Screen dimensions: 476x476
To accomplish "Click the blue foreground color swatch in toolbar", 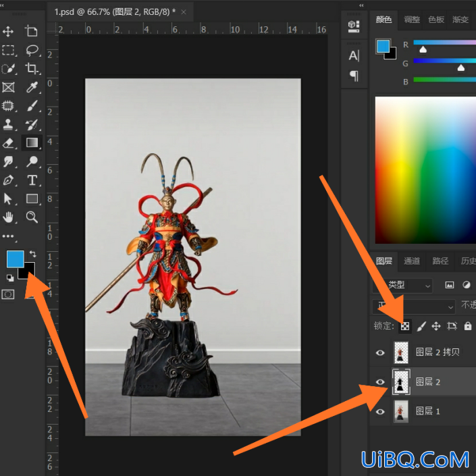I will tap(16, 259).
